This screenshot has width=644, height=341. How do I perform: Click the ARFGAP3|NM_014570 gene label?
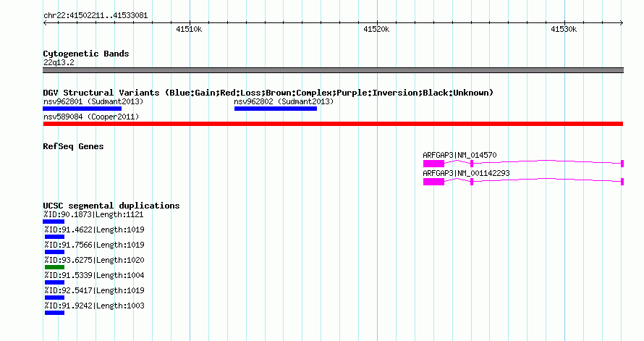pyautogui.click(x=459, y=156)
